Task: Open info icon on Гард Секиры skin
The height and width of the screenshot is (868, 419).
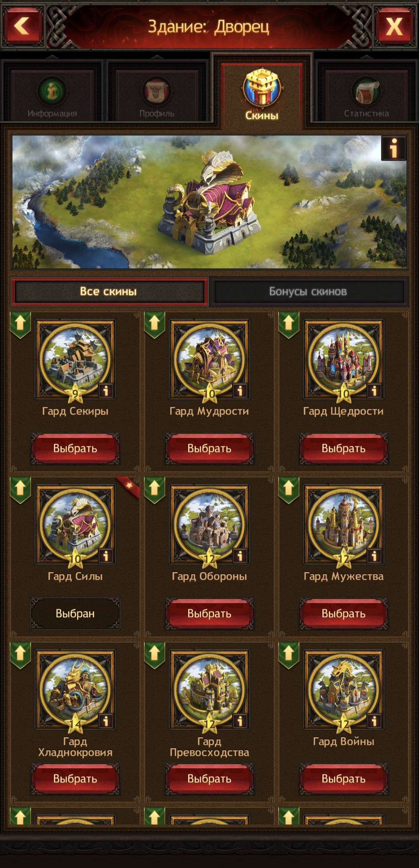Action: 106,391
